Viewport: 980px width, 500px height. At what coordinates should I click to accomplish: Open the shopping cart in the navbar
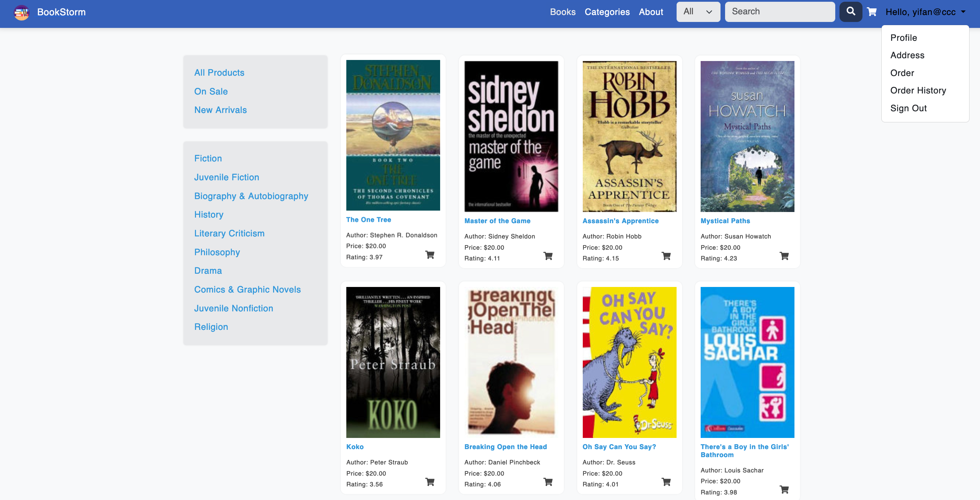(872, 12)
